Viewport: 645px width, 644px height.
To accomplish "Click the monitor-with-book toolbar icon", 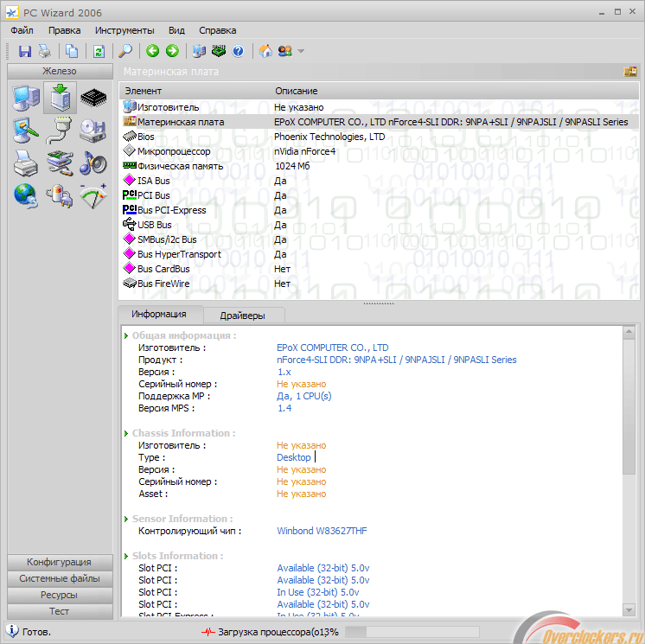I will (199, 51).
